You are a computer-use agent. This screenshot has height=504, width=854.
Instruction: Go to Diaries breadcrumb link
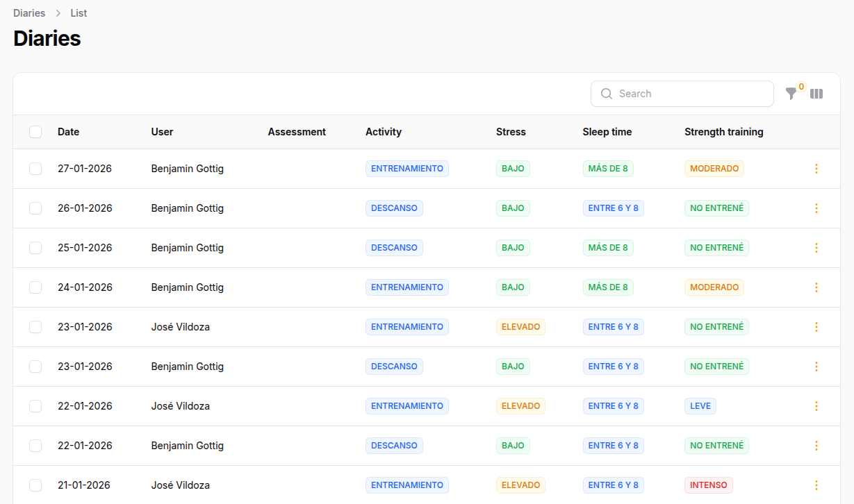click(x=29, y=13)
